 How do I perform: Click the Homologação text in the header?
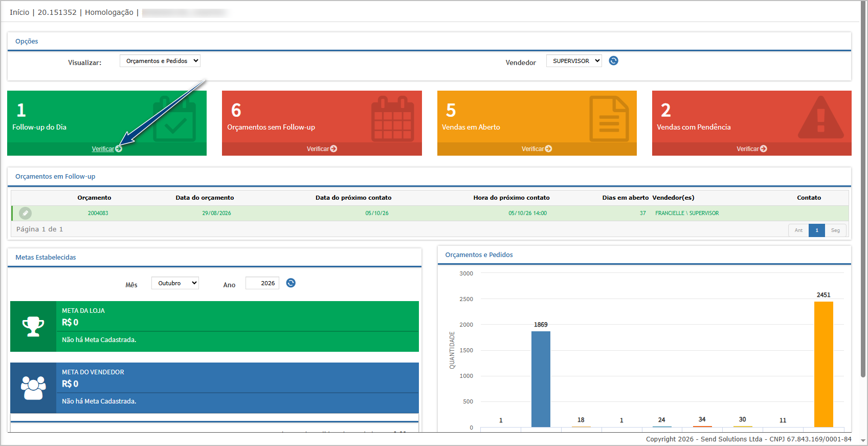(109, 12)
